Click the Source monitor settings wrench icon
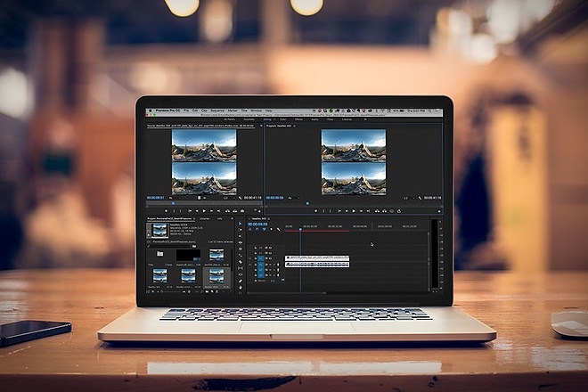The height and width of the screenshot is (392, 588). click(240, 198)
